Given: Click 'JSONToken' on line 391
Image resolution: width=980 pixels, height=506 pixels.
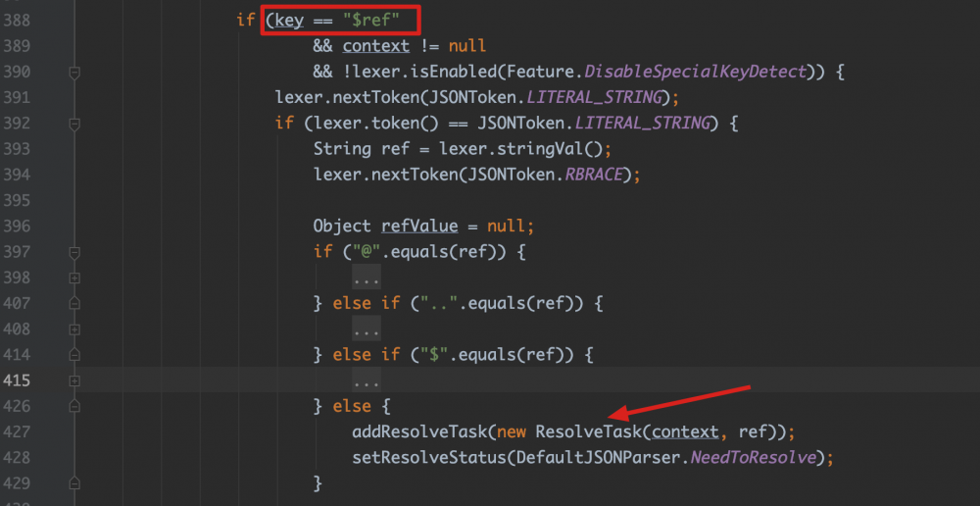Looking at the screenshot, I should click(472, 98).
